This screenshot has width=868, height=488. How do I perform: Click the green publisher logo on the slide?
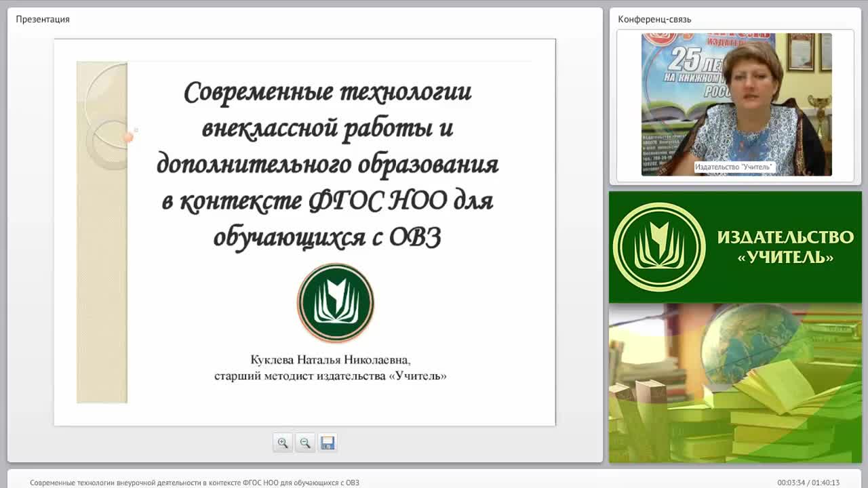point(336,302)
